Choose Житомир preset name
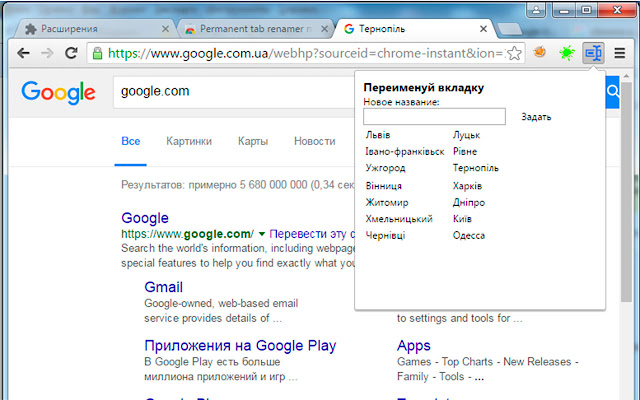This screenshot has width=640, height=400. pyautogui.click(x=387, y=202)
